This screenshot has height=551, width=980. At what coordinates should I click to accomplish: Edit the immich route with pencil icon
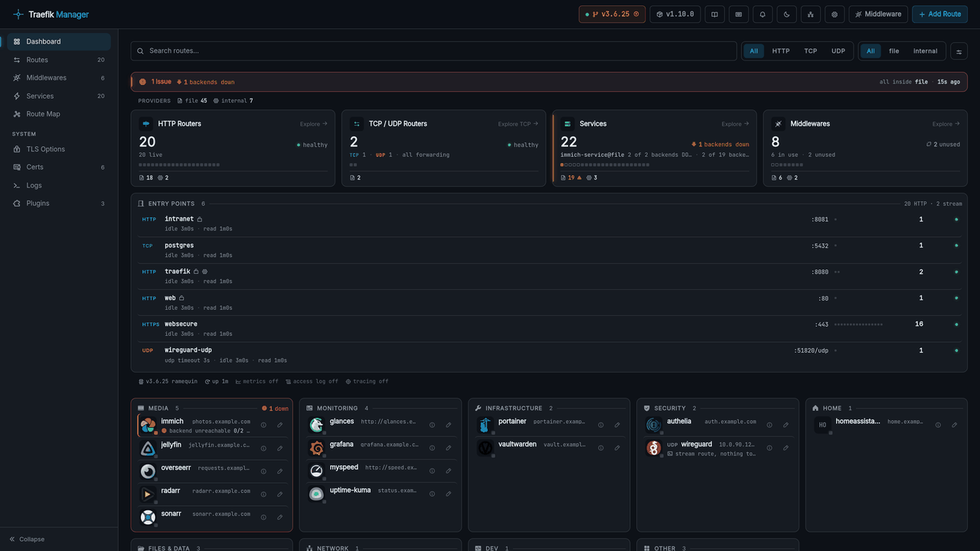280,425
